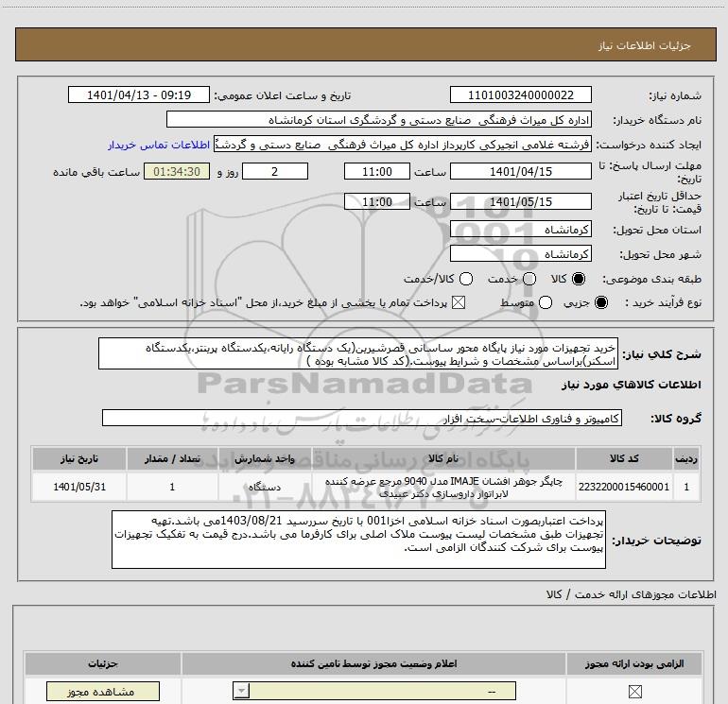Click the request creator field

403,145
